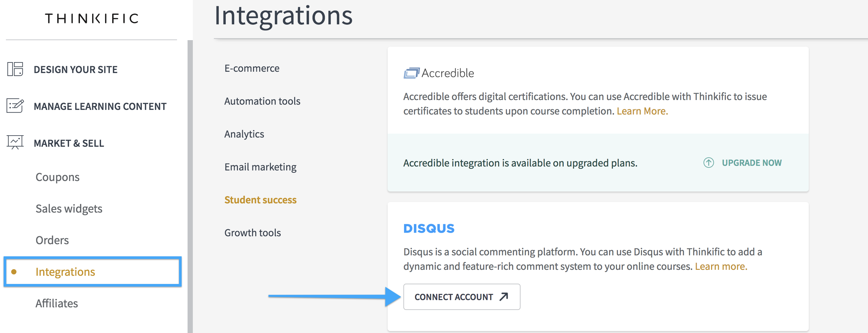Click the upgrade arrow circle icon
The height and width of the screenshot is (333, 868).
[709, 163]
